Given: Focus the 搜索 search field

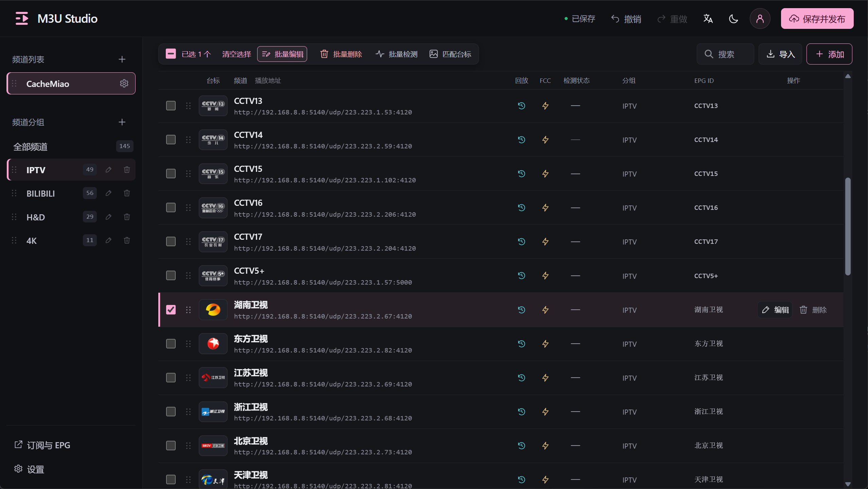Looking at the screenshot, I should pos(725,54).
